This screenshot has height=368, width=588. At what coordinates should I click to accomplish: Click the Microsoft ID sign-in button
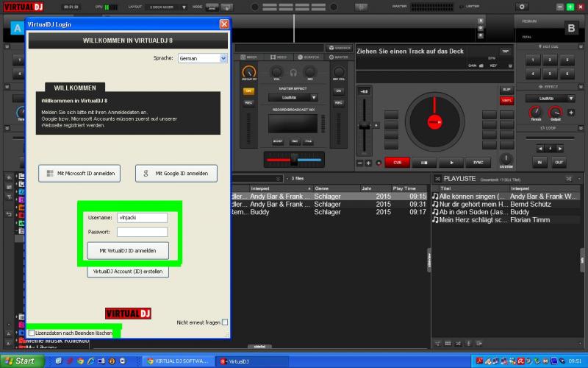(x=79, y=174)
